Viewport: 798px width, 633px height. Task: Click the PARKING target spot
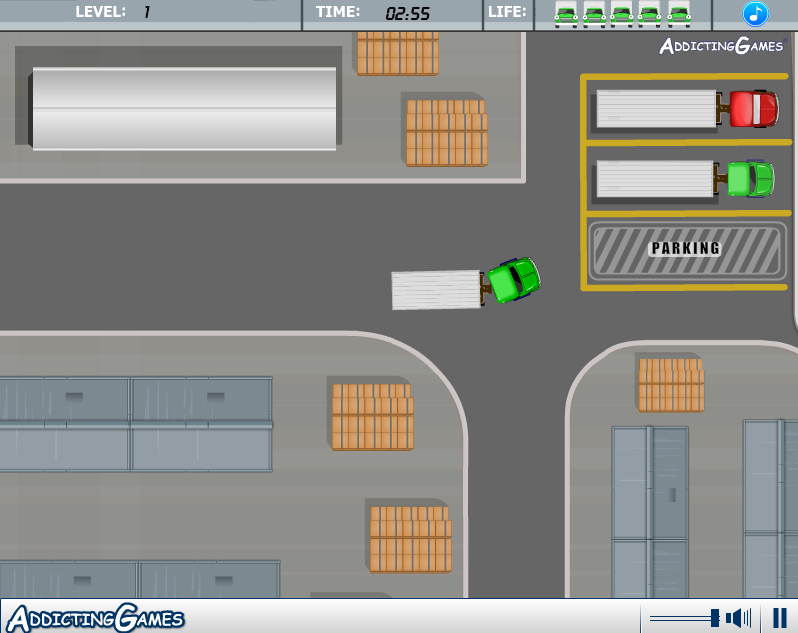[687, 251]
